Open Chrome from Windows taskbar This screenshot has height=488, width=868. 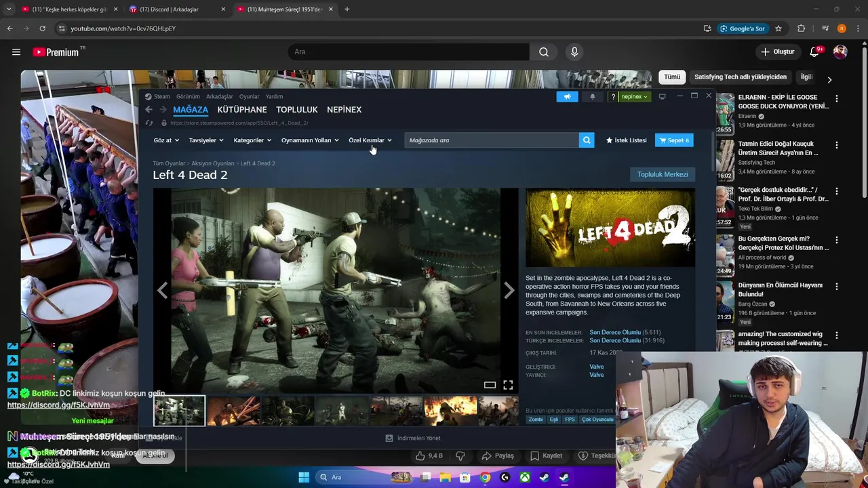point(485,477)
